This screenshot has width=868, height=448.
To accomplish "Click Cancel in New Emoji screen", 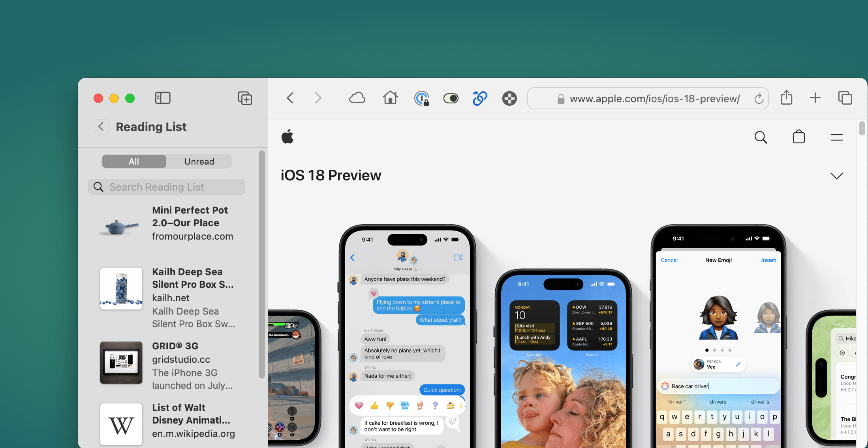I will pos(669,260).
